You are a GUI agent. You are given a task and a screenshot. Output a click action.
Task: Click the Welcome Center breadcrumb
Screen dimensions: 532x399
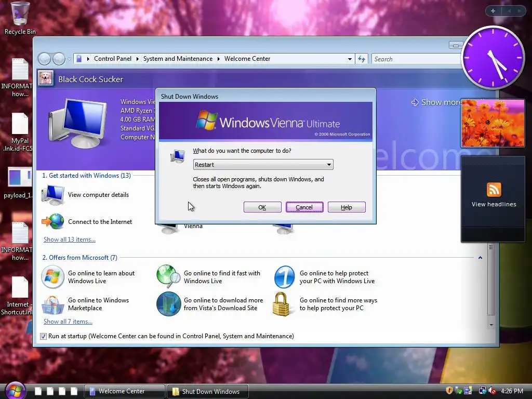247,59
